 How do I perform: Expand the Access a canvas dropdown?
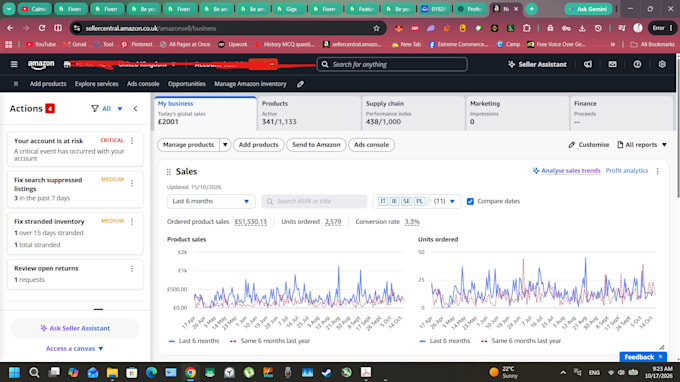click(x=75, y=349)
